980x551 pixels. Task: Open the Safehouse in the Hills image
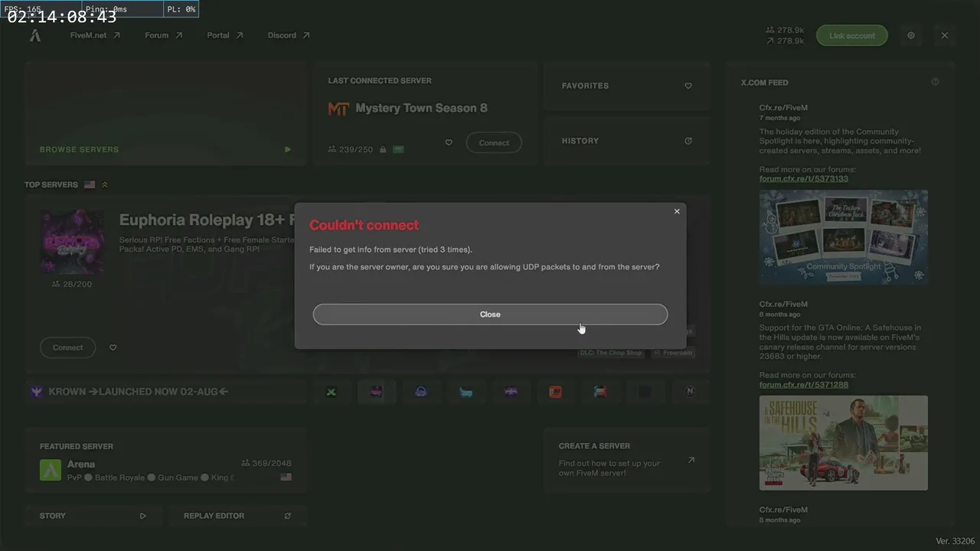click(x=844, y=443)
